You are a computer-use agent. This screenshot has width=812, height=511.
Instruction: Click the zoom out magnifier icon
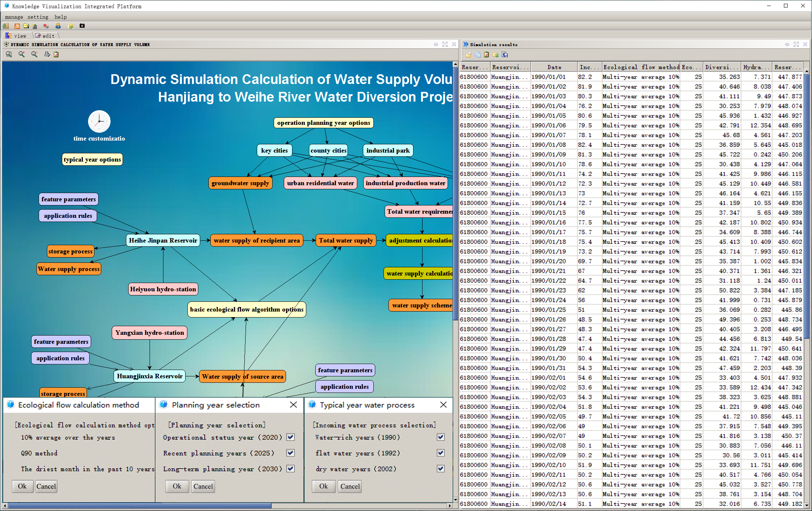34,54
